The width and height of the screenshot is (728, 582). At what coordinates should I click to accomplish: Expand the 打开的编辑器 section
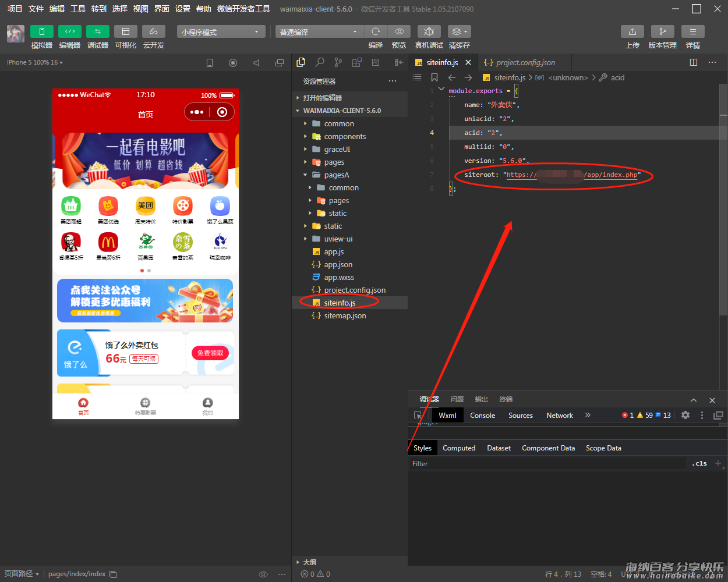[349, 98]
